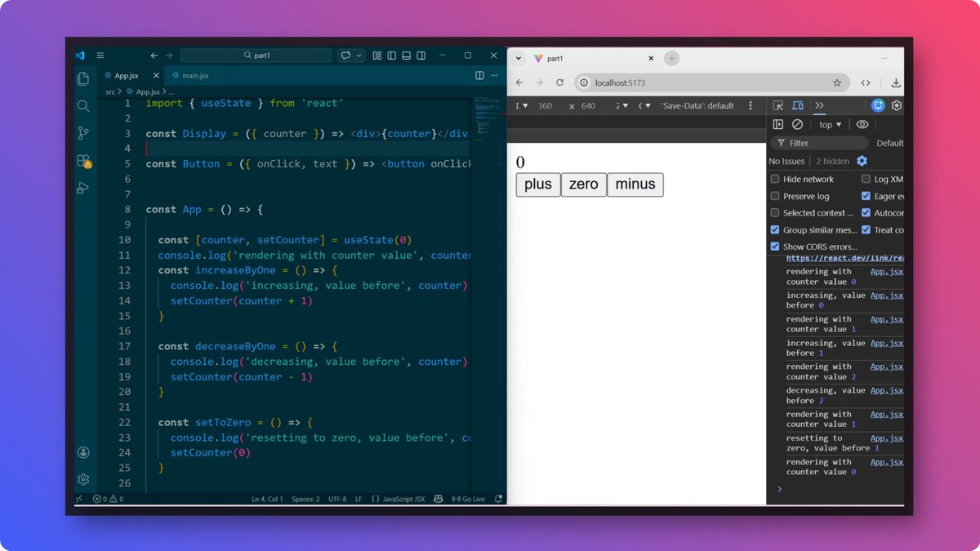Open the DevTools settings gear
Screen dimensions: 980x551
pyautogui.click(x=897, y=105)
